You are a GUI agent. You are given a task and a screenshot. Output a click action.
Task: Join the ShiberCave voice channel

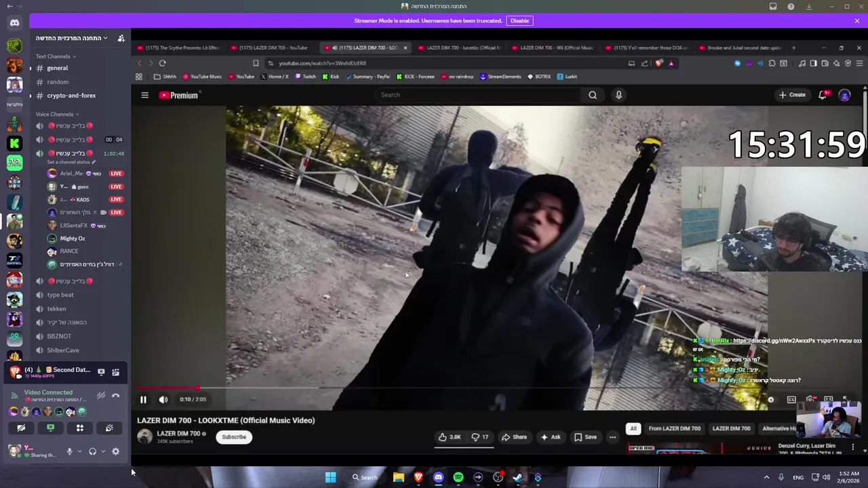click(79, 350)
